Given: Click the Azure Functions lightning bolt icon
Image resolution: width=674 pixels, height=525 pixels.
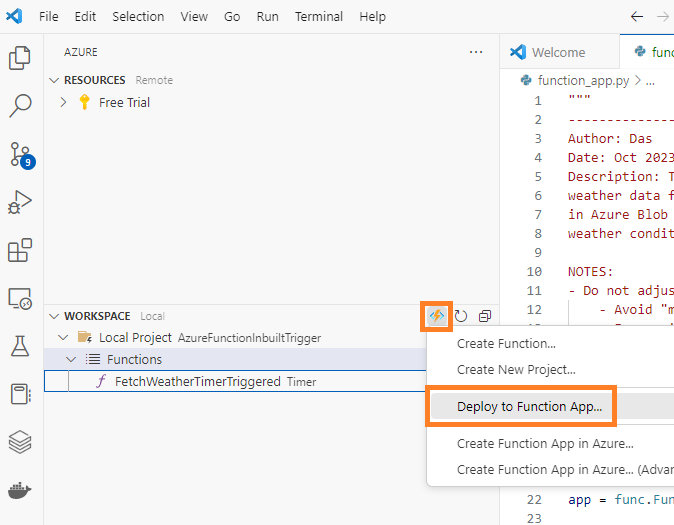Looking at the screenshot, I should pos(436,316).
